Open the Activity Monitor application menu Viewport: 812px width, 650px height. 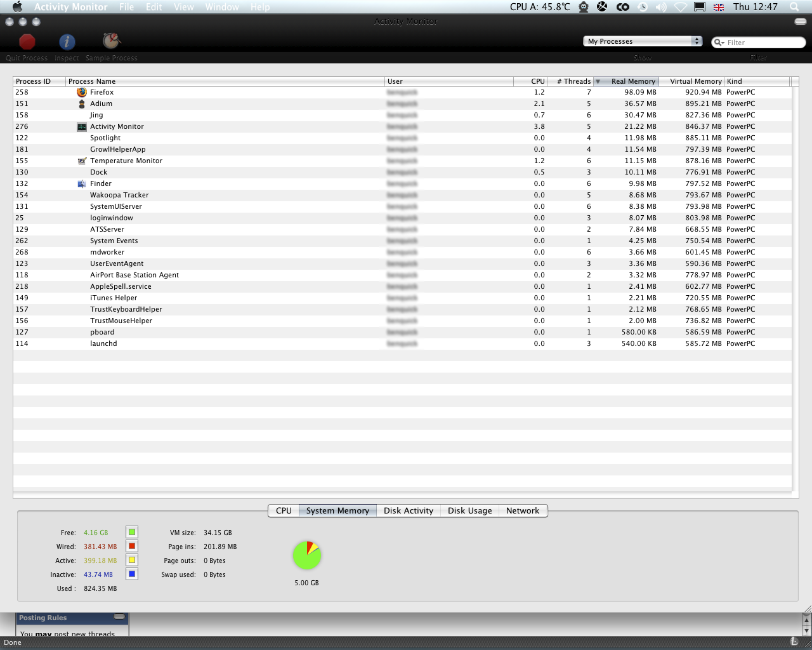(70, 7)
